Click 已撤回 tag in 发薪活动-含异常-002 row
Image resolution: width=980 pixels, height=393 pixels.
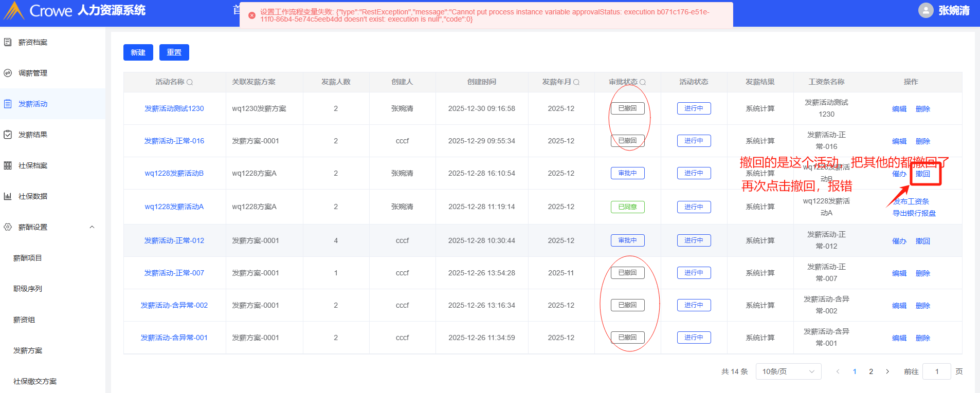tap(628, 305)
